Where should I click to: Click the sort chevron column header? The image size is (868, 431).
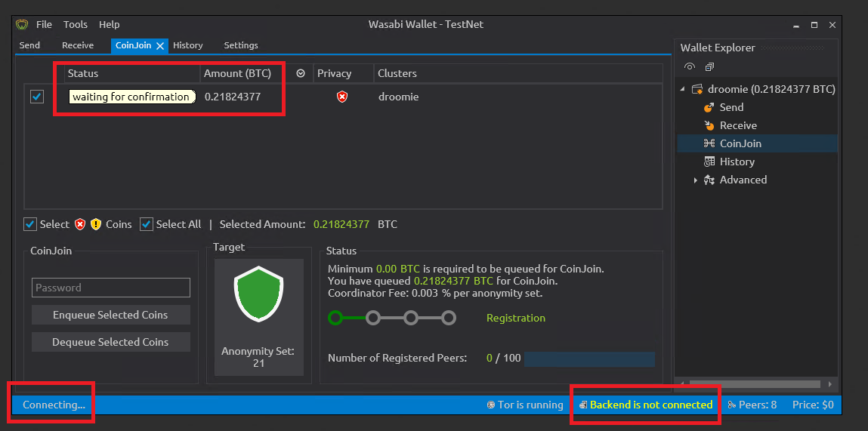(301, 73)
